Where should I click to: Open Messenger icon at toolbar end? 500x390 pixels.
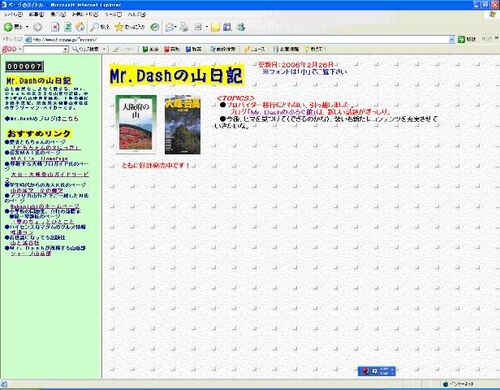(x=241, y=27)
